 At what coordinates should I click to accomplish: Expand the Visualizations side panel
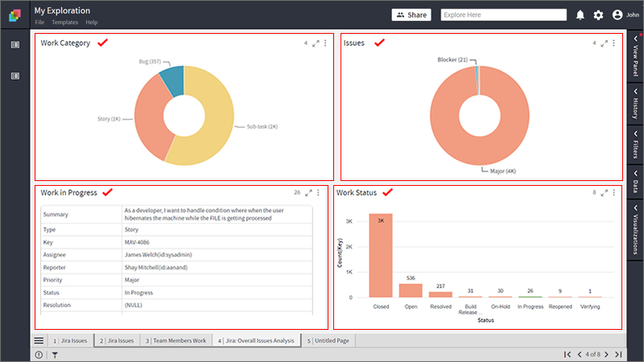pyautogui.click(x=635, y=230)
